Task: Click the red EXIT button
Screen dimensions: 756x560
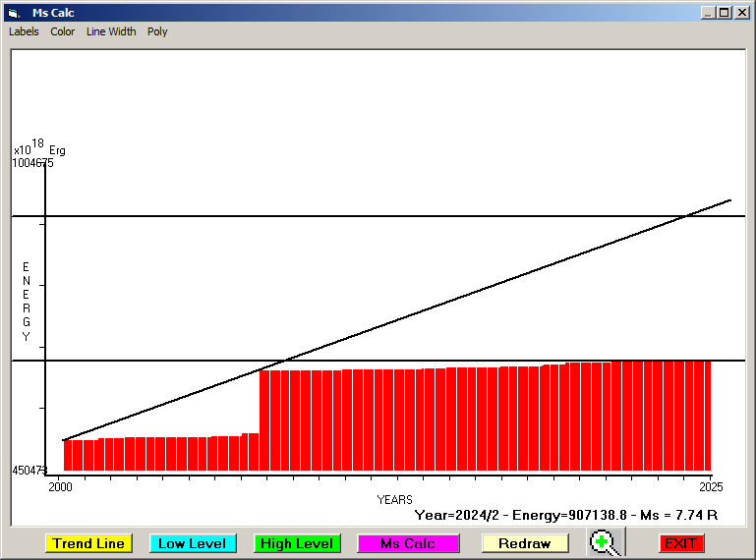Action: 680,543
